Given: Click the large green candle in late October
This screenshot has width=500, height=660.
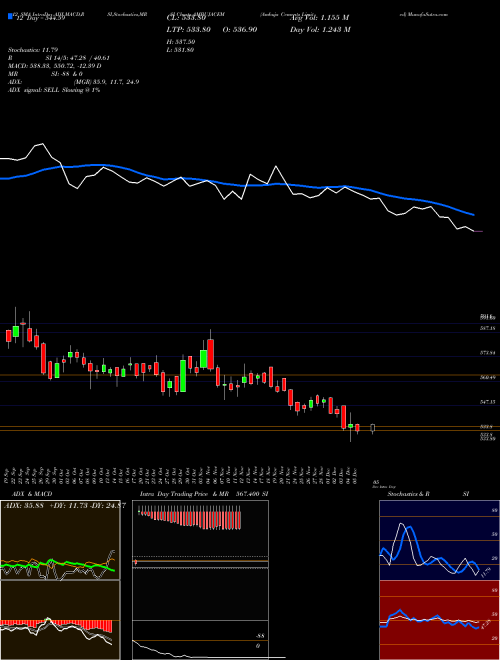Looking at the screenshot, I should 183,376.
